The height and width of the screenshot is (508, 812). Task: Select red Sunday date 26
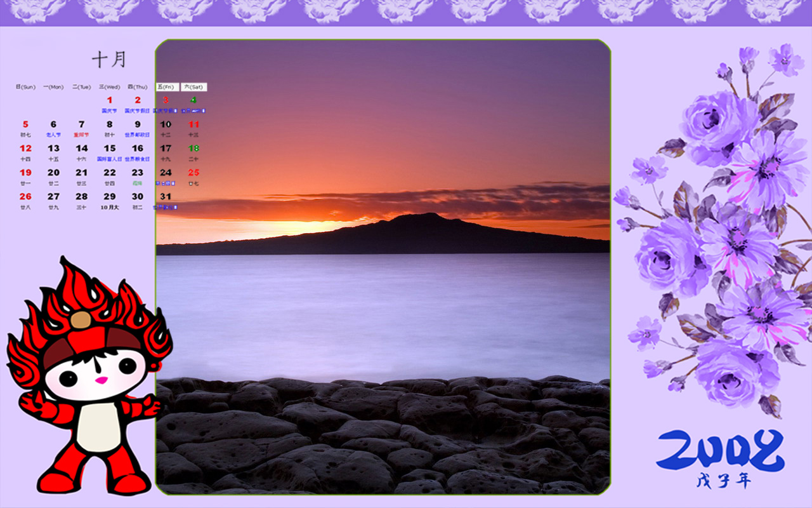click(x=25, y=197)
